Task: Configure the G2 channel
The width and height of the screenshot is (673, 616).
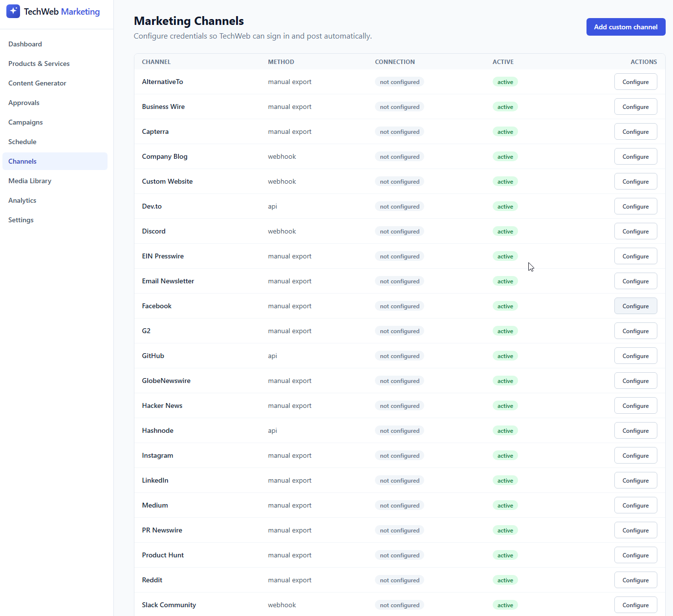Action: coord(635,331)
